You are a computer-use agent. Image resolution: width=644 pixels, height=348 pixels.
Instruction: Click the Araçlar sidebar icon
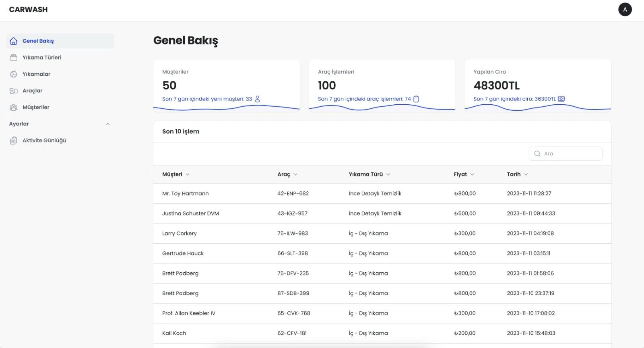(x=13, y=91)
